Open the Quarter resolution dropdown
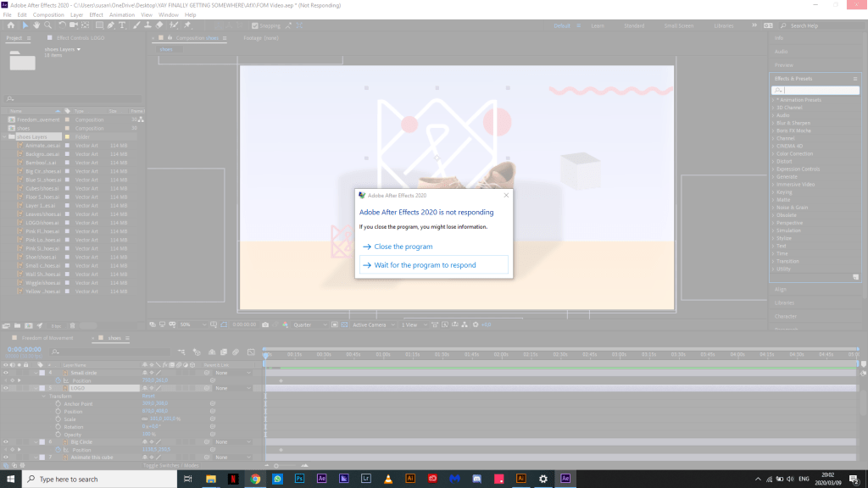This screenshot has height=488, width=868. [x=309, y=324]
